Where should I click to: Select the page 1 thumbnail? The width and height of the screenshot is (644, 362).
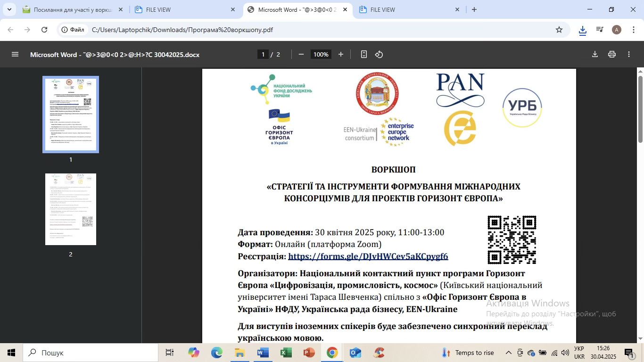tap(71, 115)
